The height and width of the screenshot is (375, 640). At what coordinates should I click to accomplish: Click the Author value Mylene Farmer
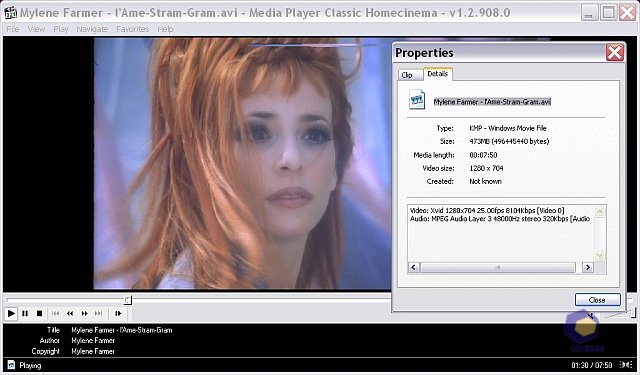93,341
